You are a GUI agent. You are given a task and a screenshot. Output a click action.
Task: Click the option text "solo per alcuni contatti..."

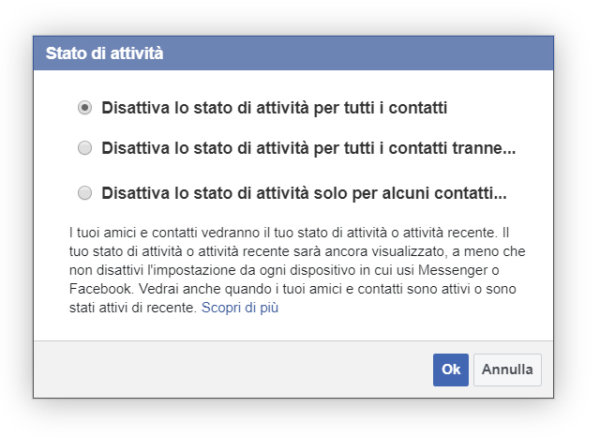click(x=304, y=192)
